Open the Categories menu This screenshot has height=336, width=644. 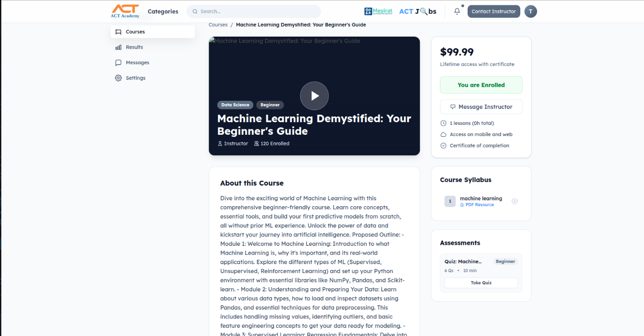pos(163,11)
